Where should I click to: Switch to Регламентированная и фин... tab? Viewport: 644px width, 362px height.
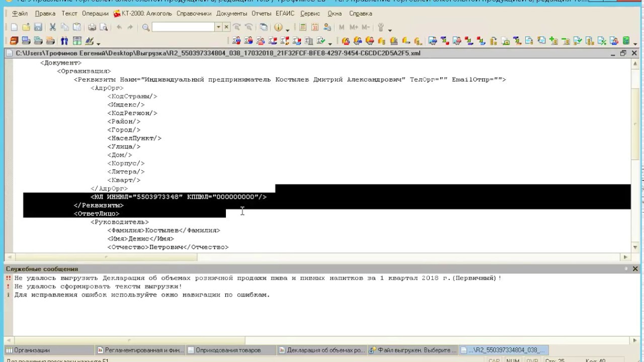click(140, 350)
